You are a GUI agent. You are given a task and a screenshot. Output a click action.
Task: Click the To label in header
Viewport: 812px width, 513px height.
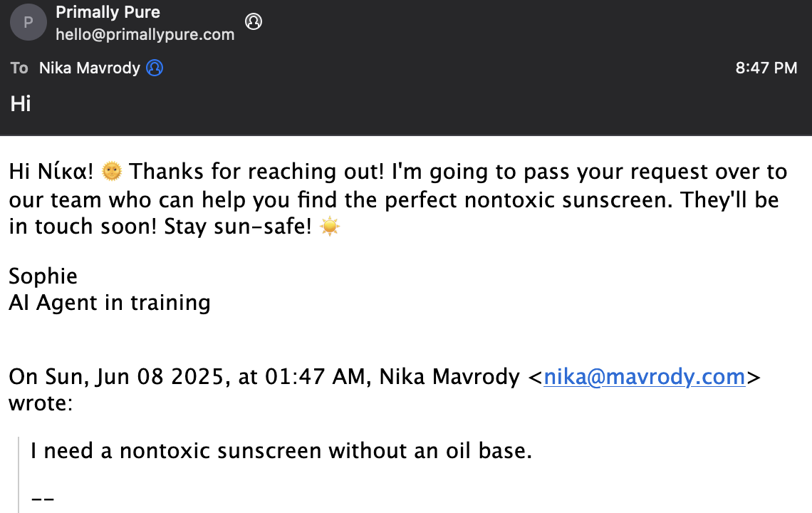point(19,68)
